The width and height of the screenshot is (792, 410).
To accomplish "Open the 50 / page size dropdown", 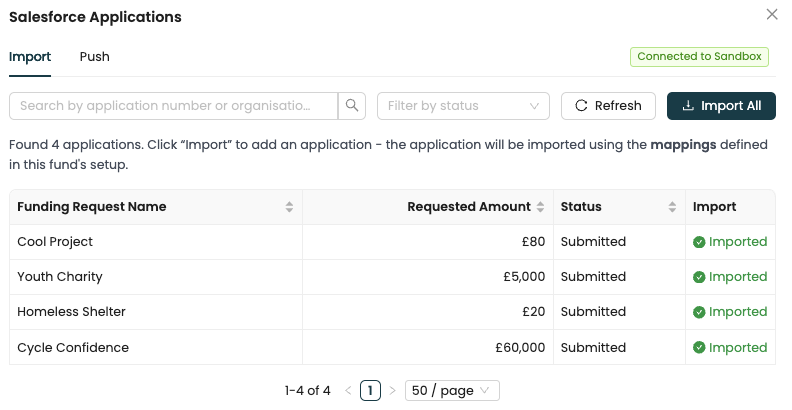I will (x=452, y=390).
